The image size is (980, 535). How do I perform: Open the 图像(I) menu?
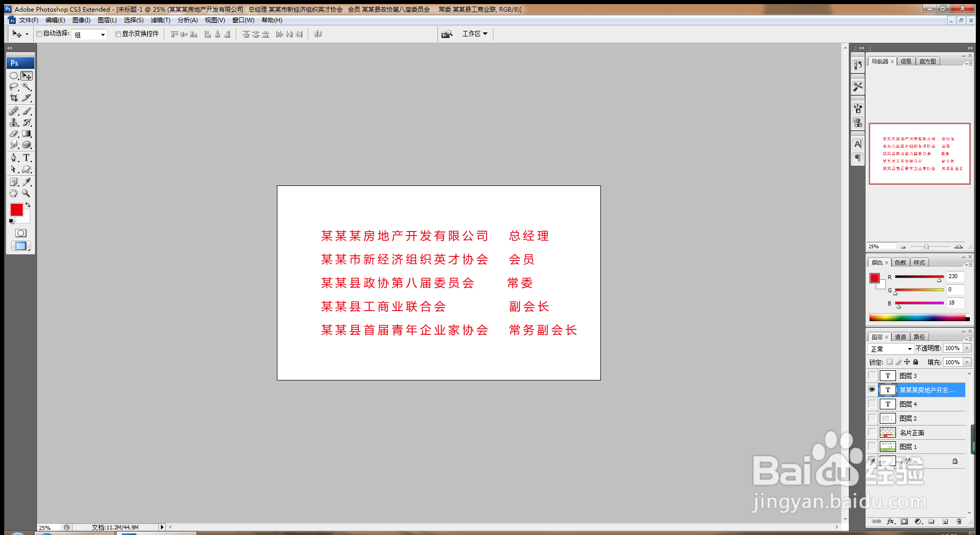[x=81, y=20]
